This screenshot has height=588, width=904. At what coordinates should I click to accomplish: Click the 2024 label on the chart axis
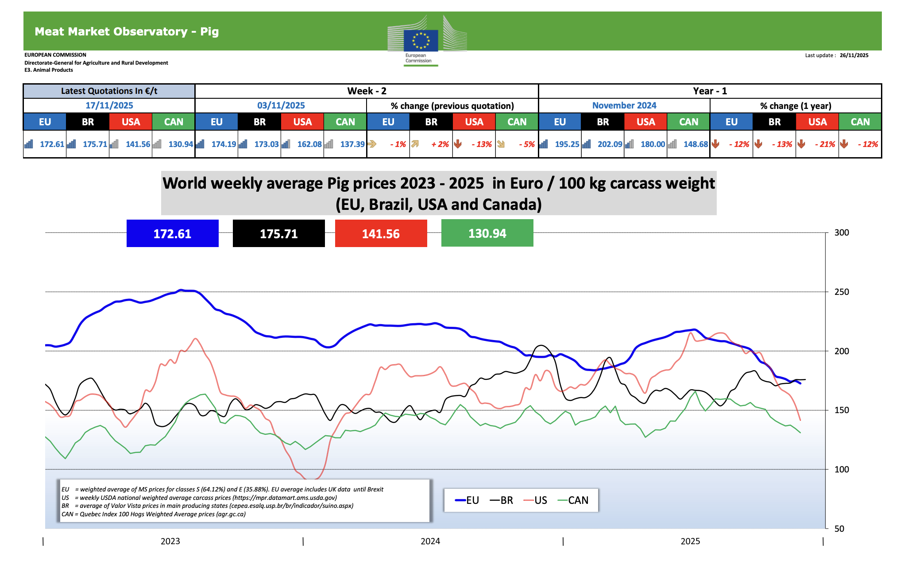[x=430, y=541]
